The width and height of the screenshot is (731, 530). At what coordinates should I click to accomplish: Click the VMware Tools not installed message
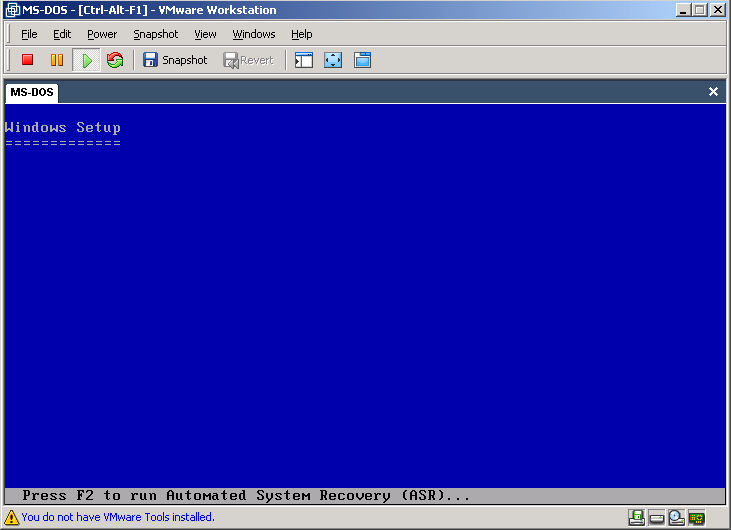[x=118, y=517]
